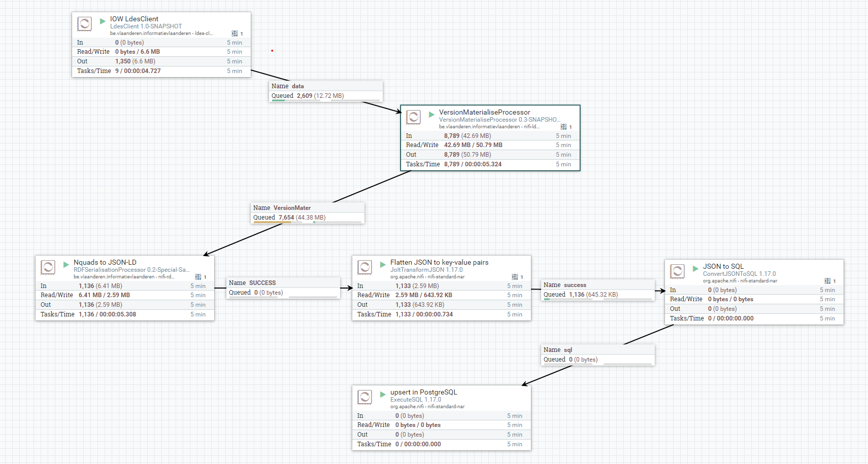Click the Flatten JSON to key-value pairs processor icon
Screen dimensions: 868x464
click(364, 267)
